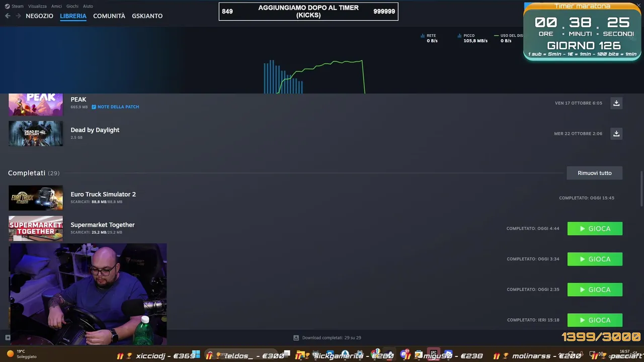This screenshot has width=644, height=362.
Task: Click the Euro Truck Simulator 2 title
Action: point(103,194)
